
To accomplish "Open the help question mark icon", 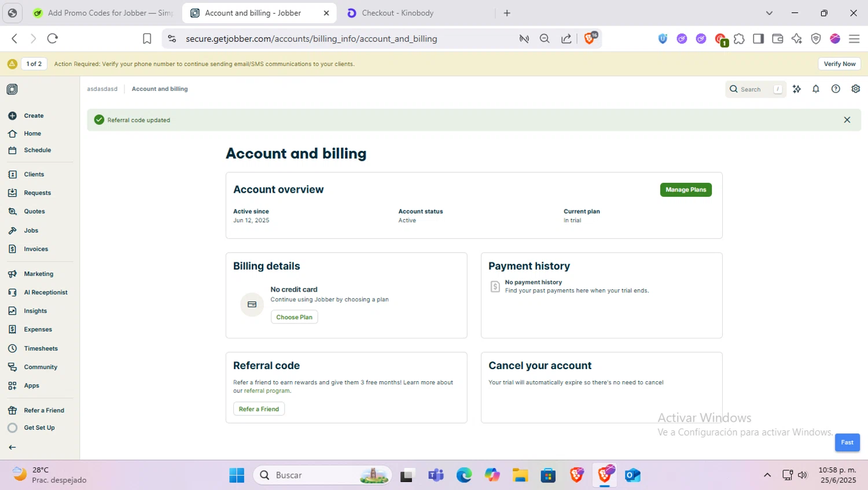I will [836, 89].
